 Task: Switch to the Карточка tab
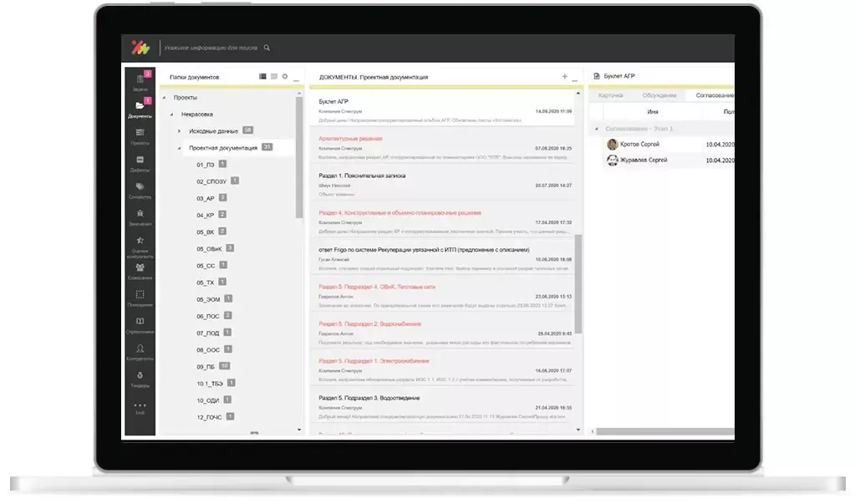click(x=611, y=95)
